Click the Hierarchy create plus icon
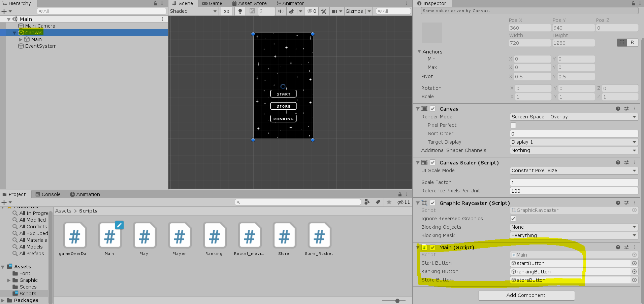The height and width of the screenshot is (304, 644). pyautogui.click(x=4, y=11)
